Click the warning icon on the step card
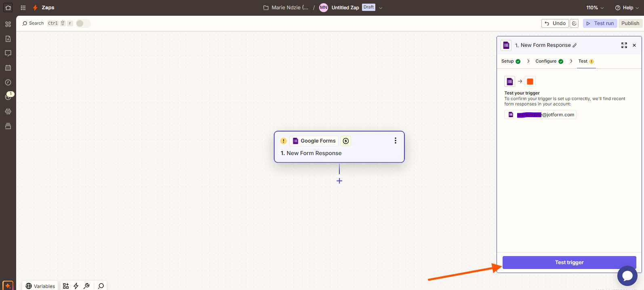644x290 pixels. [284, 141]
